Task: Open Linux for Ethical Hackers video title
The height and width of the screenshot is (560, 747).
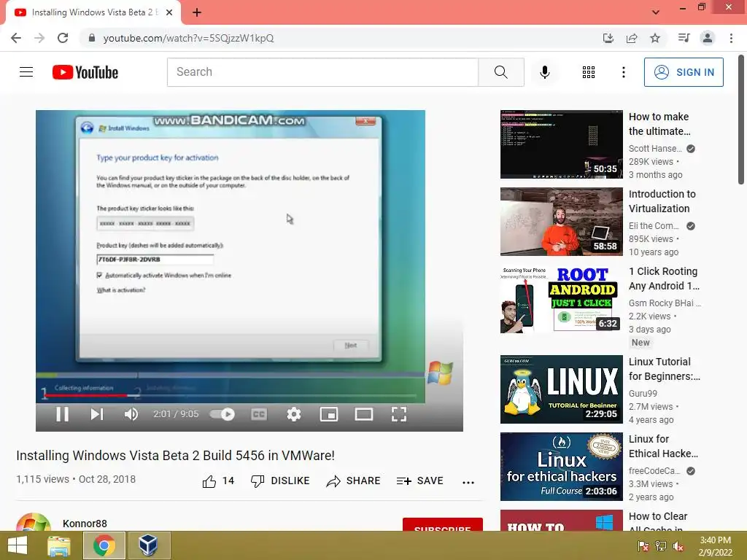Action: (x=663, y=446)
